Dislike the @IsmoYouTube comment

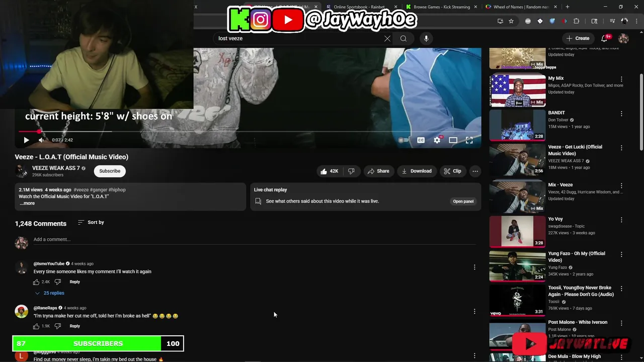click(x=57, y=282)
